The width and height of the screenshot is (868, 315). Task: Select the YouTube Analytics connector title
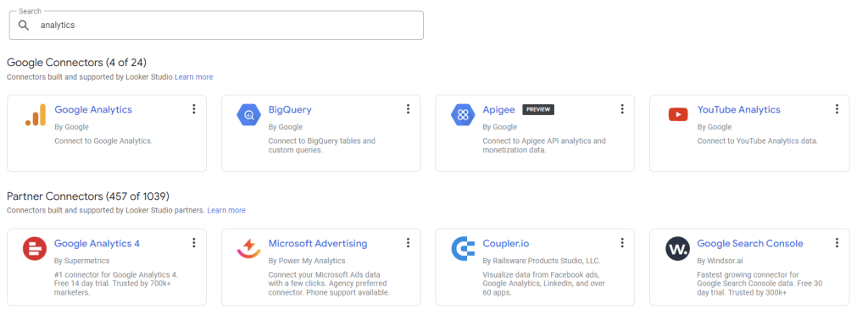coord(738,109)
